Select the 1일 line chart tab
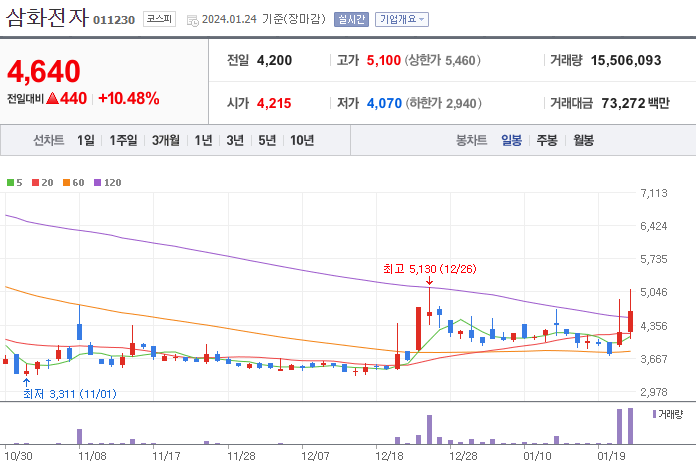Image resolution: width=696 pixels, height=475 pixels. pyautogui.click(x=86, y=140)
